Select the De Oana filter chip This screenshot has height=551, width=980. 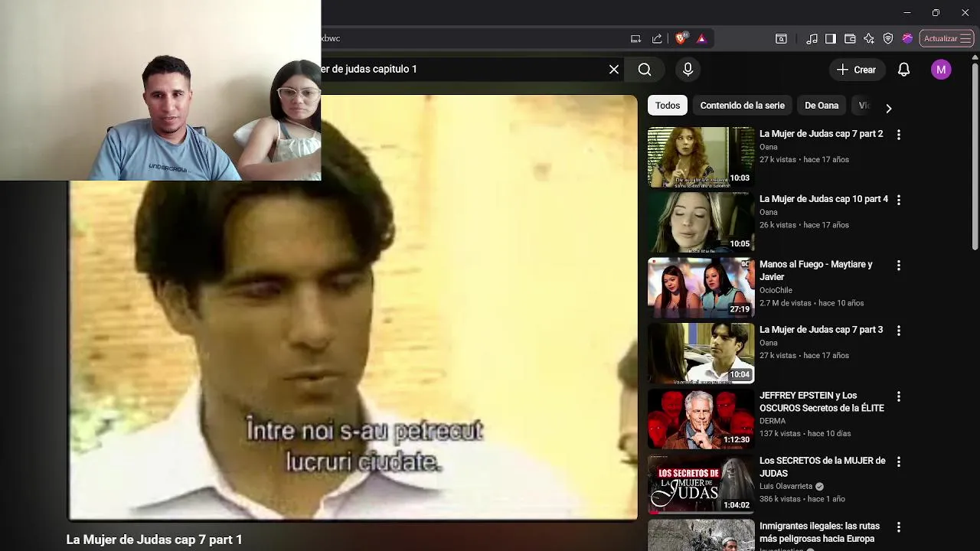[822, 106]
